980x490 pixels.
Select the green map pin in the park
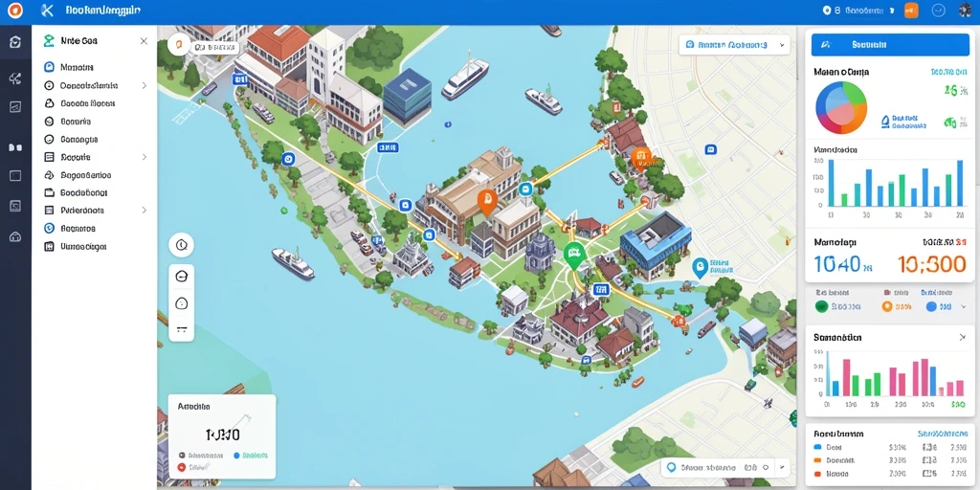click(x=573, y=255)
